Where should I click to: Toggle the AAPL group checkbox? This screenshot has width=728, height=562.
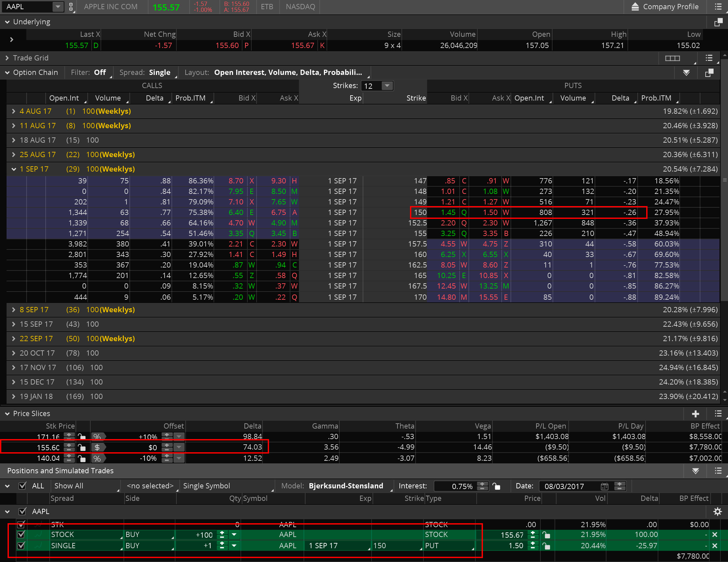(x=22, y=512)
